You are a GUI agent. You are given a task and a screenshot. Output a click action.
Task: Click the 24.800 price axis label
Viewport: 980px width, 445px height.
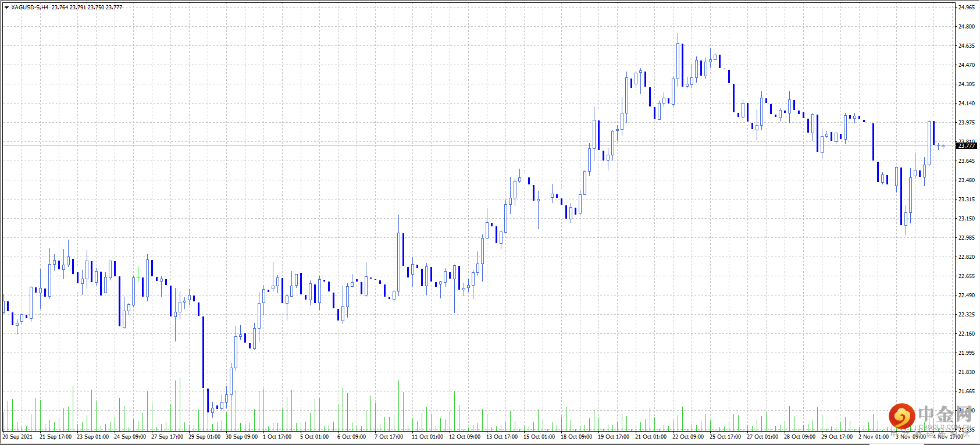[967, 27]
